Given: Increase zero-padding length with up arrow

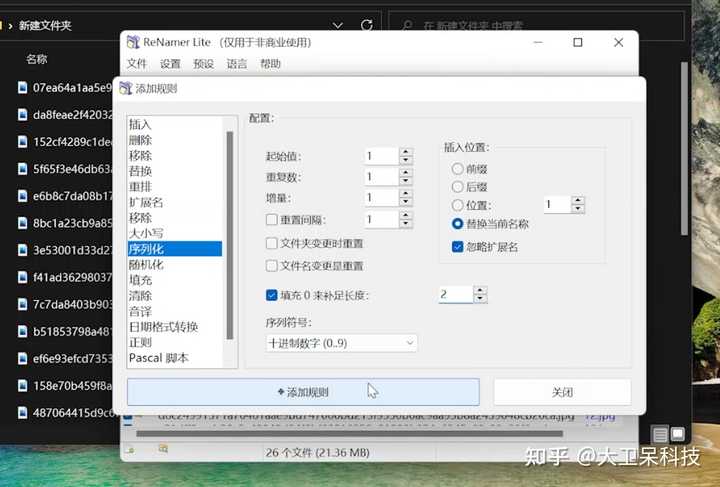Looking at the screenshot, I should point(480,290).
